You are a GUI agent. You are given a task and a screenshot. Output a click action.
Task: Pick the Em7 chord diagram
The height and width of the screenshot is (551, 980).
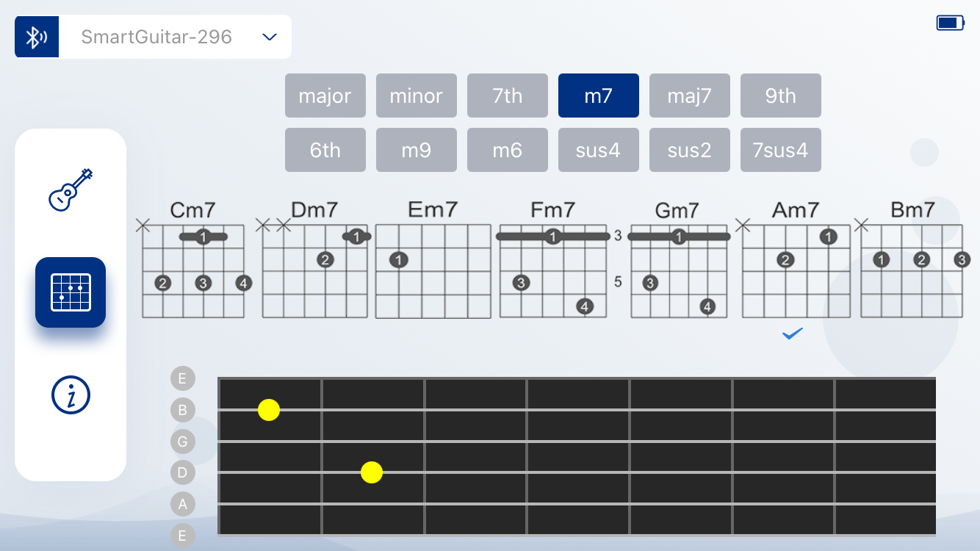[433, 259]
